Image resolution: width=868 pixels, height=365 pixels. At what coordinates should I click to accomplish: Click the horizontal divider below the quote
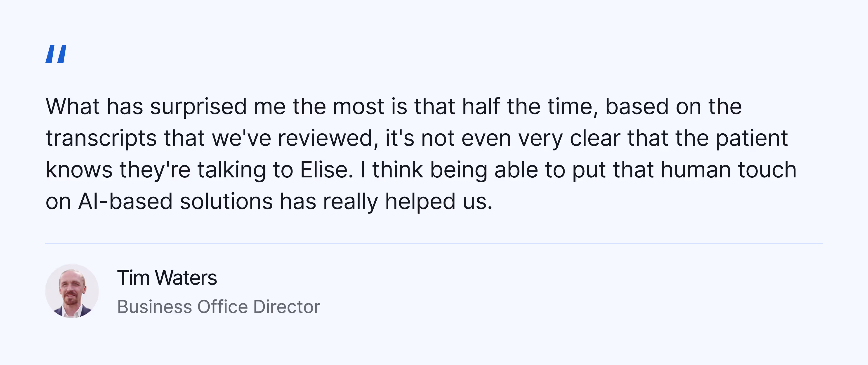434,243
